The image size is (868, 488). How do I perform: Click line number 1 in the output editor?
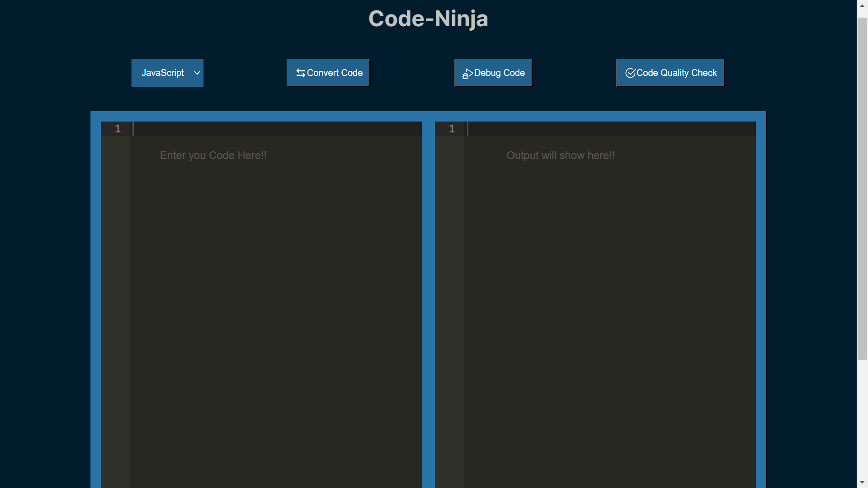(452, 129)
